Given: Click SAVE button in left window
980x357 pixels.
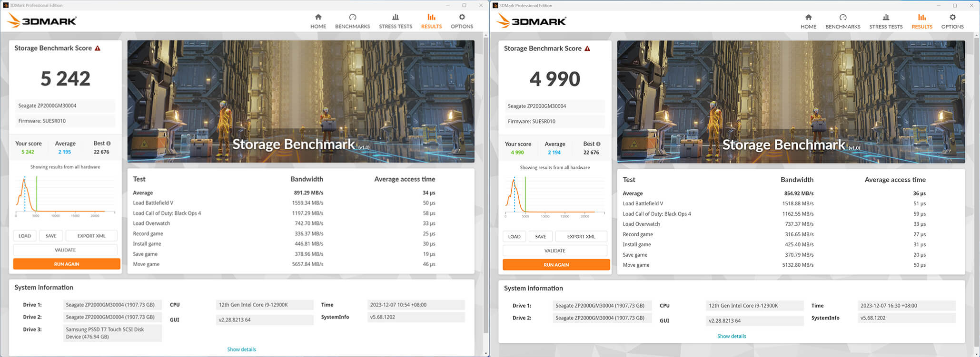Looking at the screenshot, I should [51, 236].
